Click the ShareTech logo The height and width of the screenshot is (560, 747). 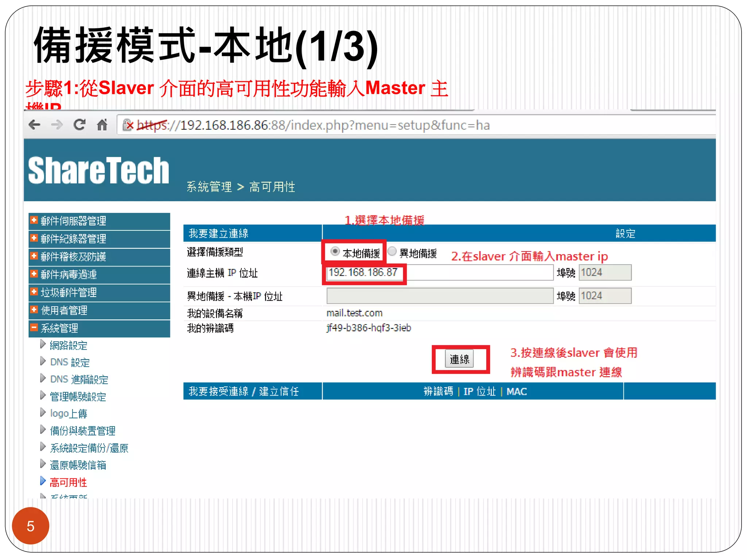pos(98,170)
